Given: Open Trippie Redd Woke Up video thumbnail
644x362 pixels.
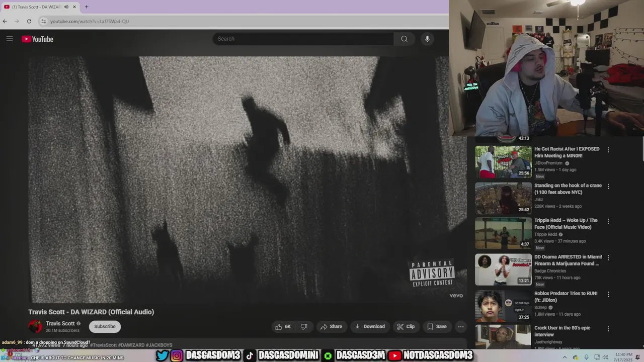Looking at the screenshot, I should coord(503,233).
